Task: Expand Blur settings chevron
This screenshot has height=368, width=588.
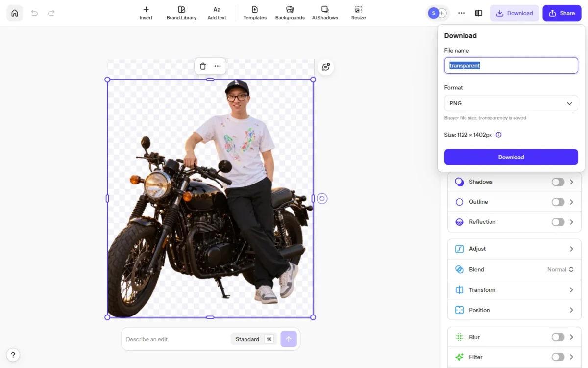Action: (571, 337)
